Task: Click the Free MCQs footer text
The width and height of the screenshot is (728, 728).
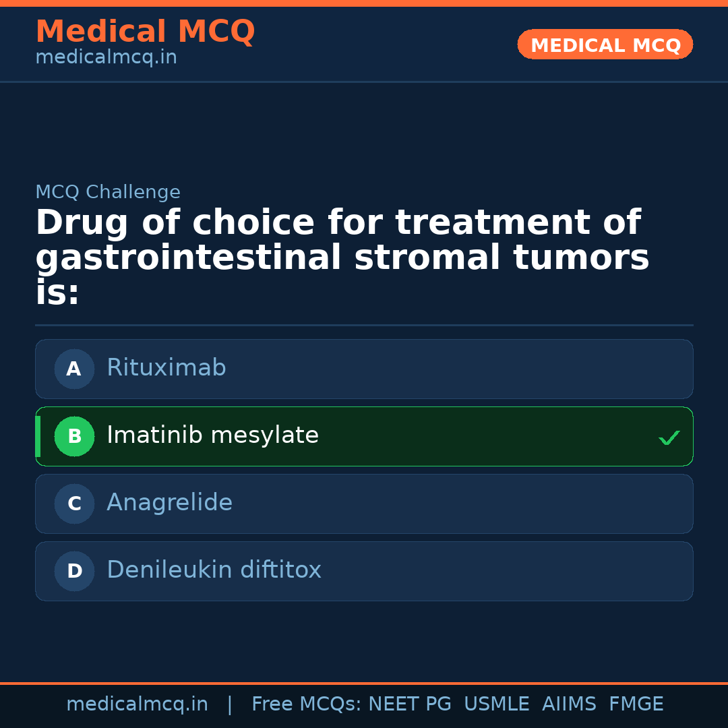Action: click(306, 704)
